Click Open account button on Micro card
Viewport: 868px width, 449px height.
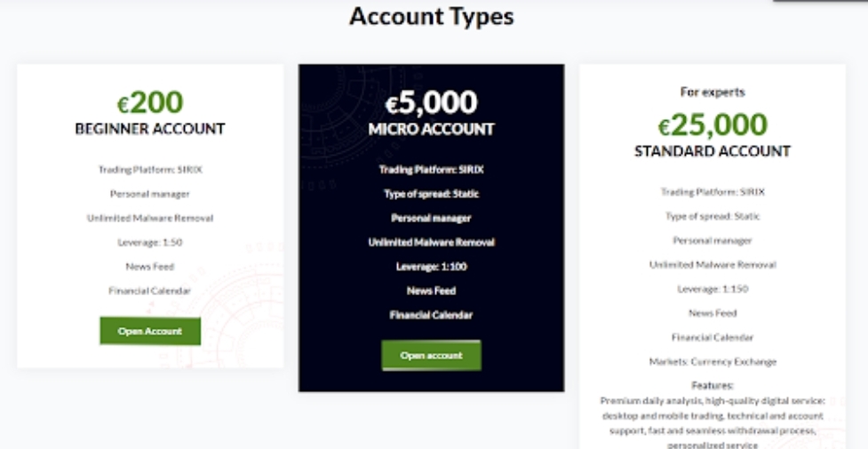431,356
